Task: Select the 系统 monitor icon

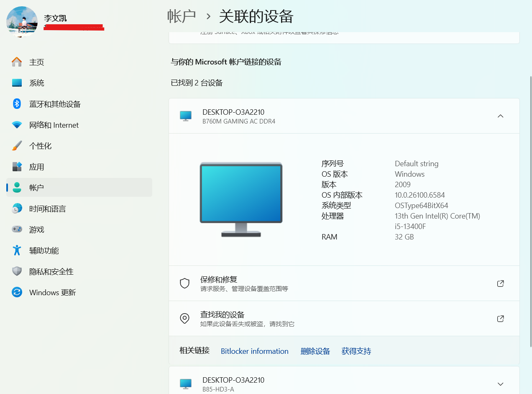Action: [x=17, y=83]
